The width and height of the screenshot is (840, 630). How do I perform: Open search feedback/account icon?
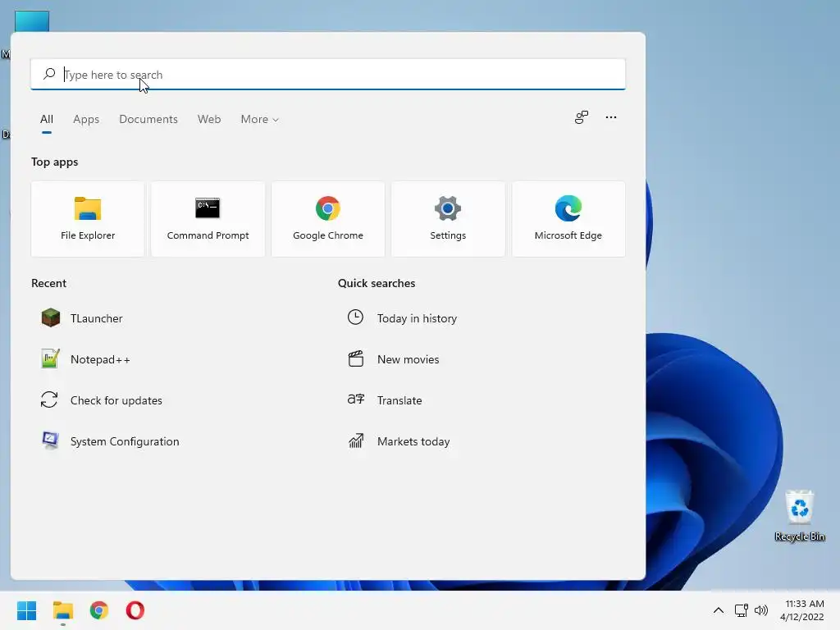coord(582,116)
